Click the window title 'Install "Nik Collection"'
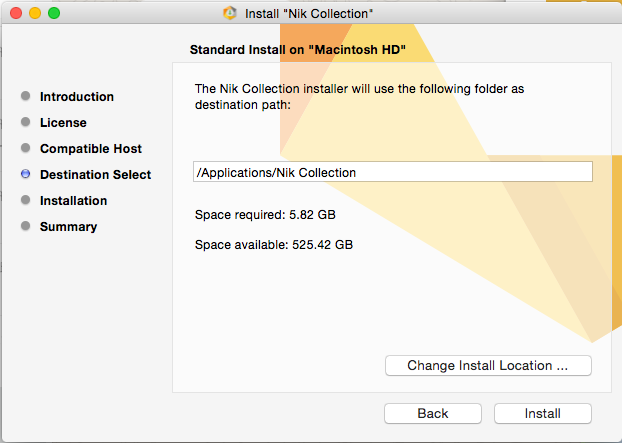622x443 pixels. (x=309, y=13)
